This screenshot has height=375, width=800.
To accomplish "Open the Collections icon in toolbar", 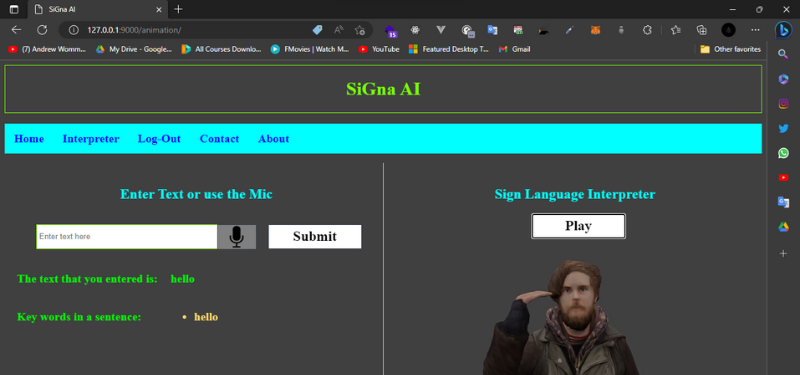I will (702, 30).
